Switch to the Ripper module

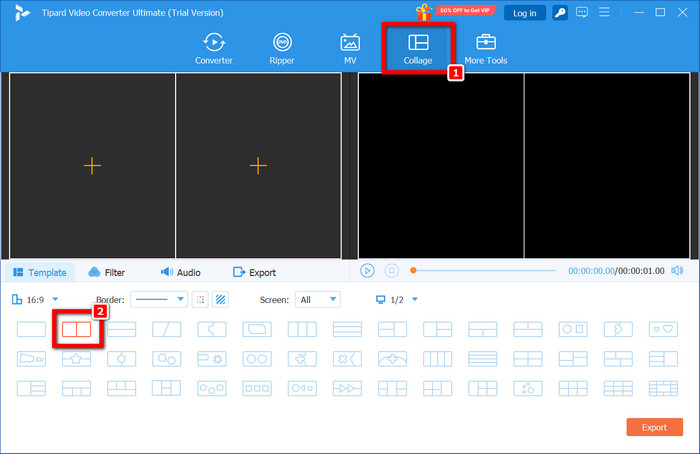(282, 49)
